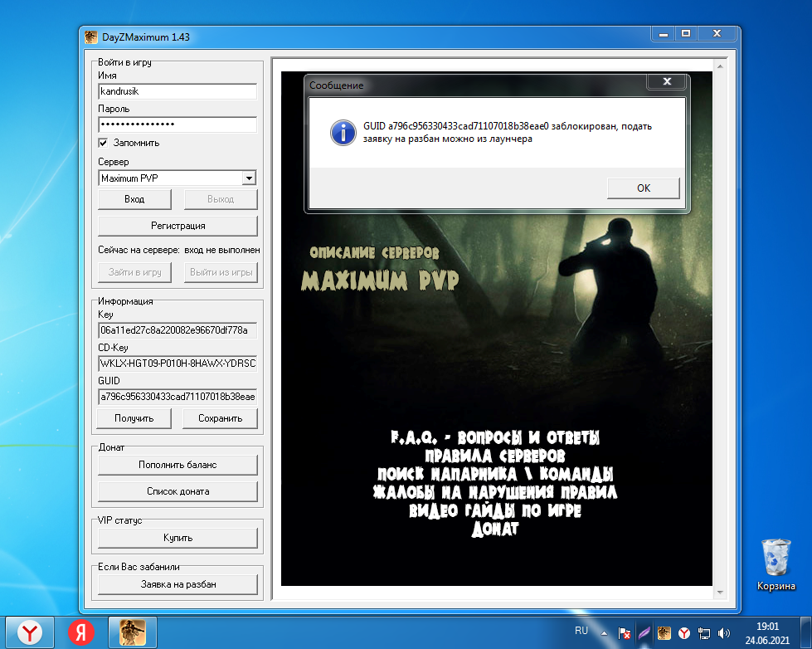
Task: Click the scroll-down arrow of the content panel
Action: click(x=720, y=593)
